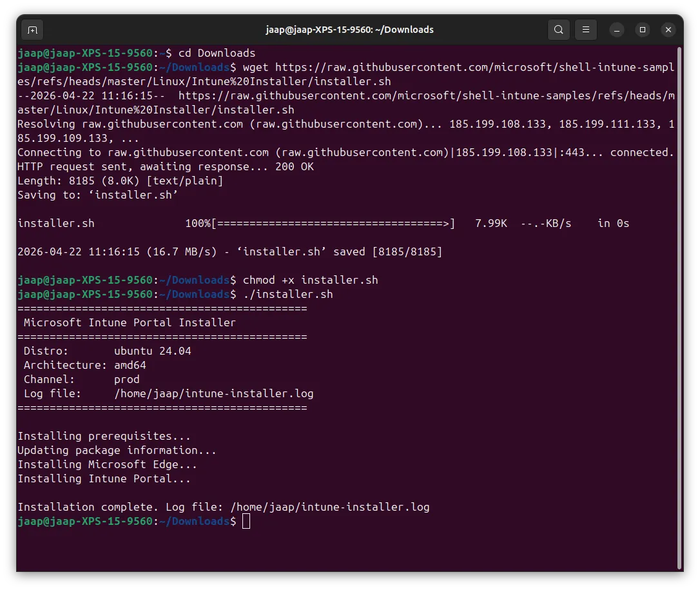Viewport: 700px width, 590px height.
Task: Close the terminal window
Action: tap(668, 30)
